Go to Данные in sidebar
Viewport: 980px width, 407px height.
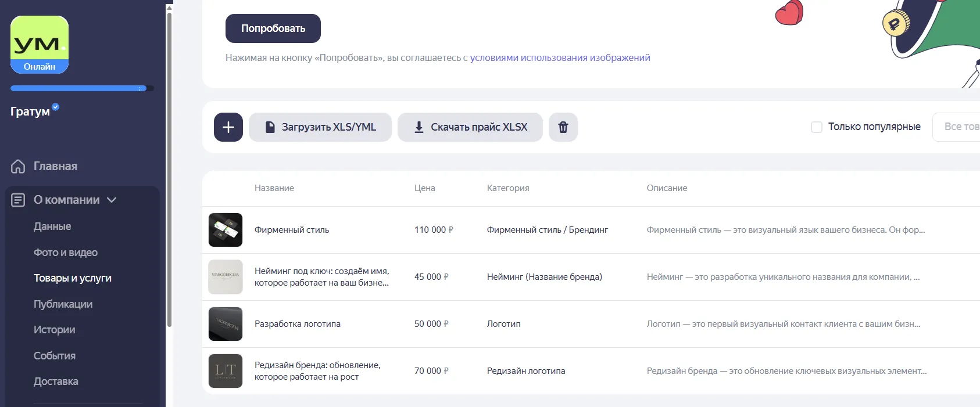[52, 226]
